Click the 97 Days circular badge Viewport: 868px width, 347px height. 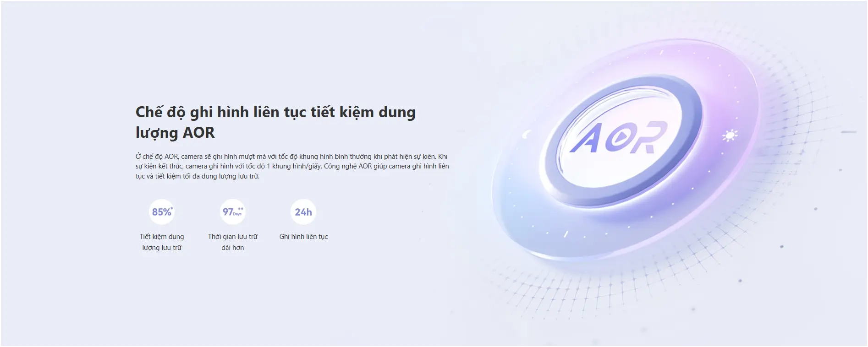pyautogui.click(x=232, y=212)
